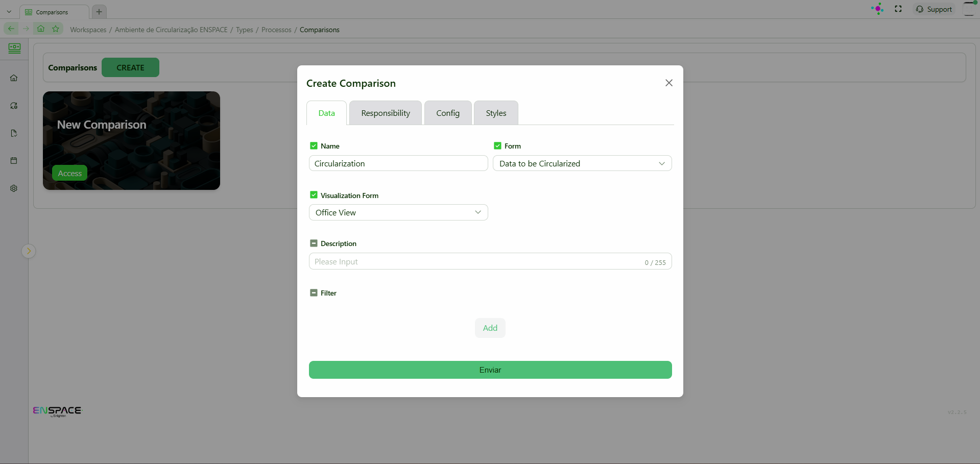This screenshot has width=980, height=464.
Task: Click the ENSPACE logo
Action: pyautogui.click(x=57, y=411)
